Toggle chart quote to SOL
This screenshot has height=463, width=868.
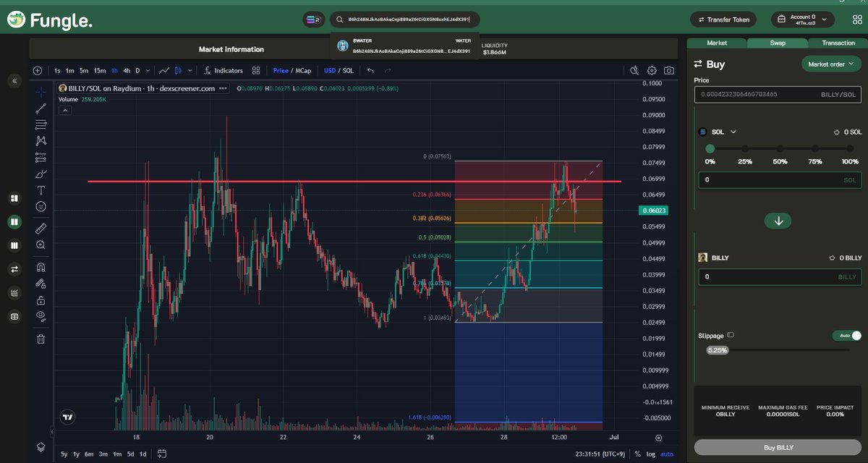point(348,70)
